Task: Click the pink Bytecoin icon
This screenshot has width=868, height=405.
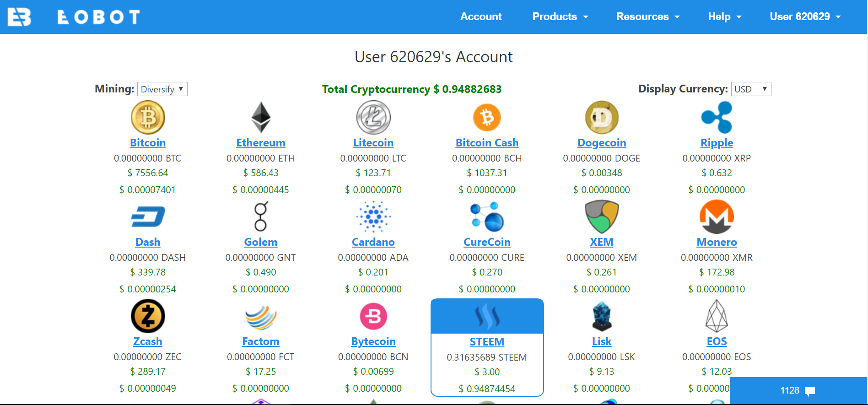Action: coord(373,316)
